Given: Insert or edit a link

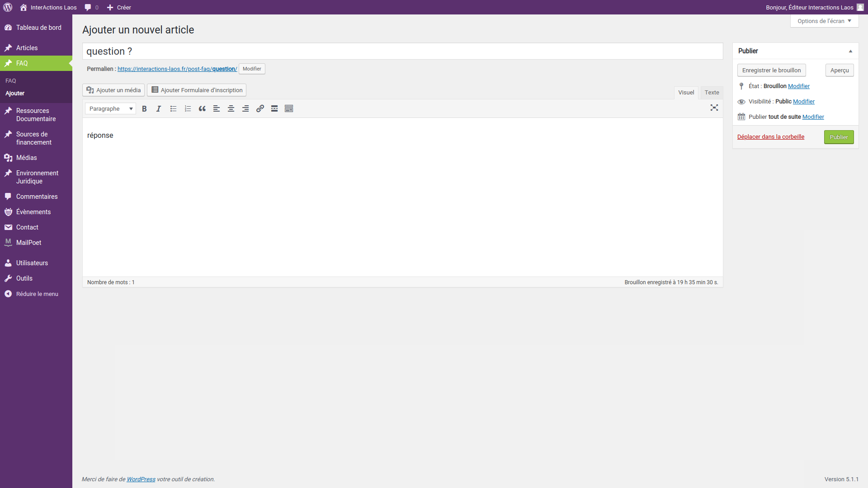Looking at the screenshot, I should tap(260, 109).
